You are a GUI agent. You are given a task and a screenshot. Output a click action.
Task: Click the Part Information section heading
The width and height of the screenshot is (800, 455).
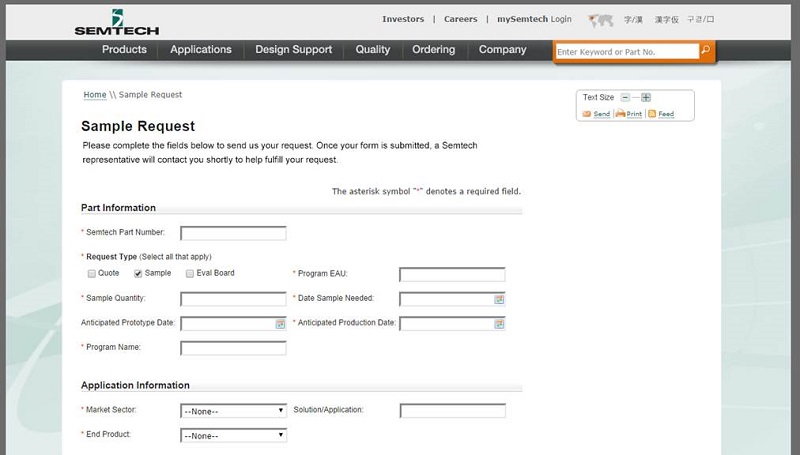(x=118, y=208)
